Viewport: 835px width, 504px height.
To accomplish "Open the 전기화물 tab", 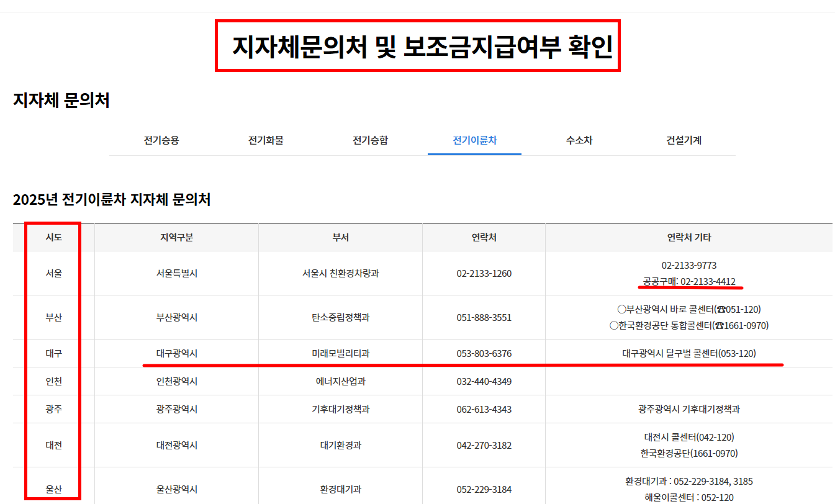I will click(266, 140).
